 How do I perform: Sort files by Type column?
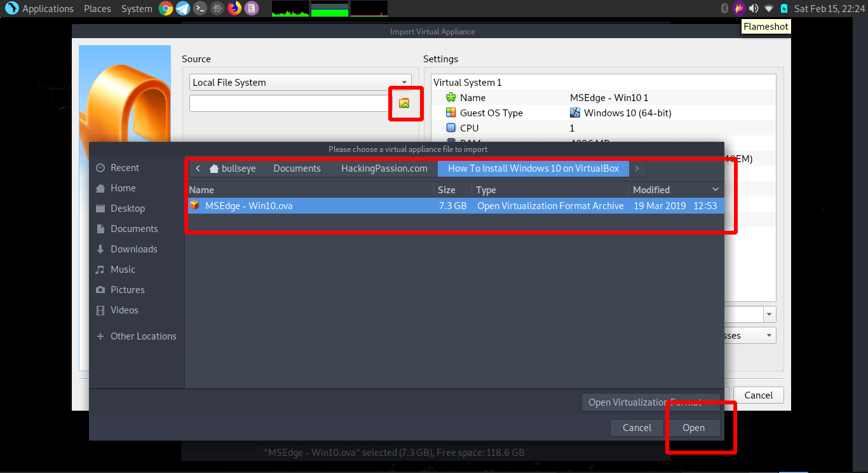click(x=550, y=189)
